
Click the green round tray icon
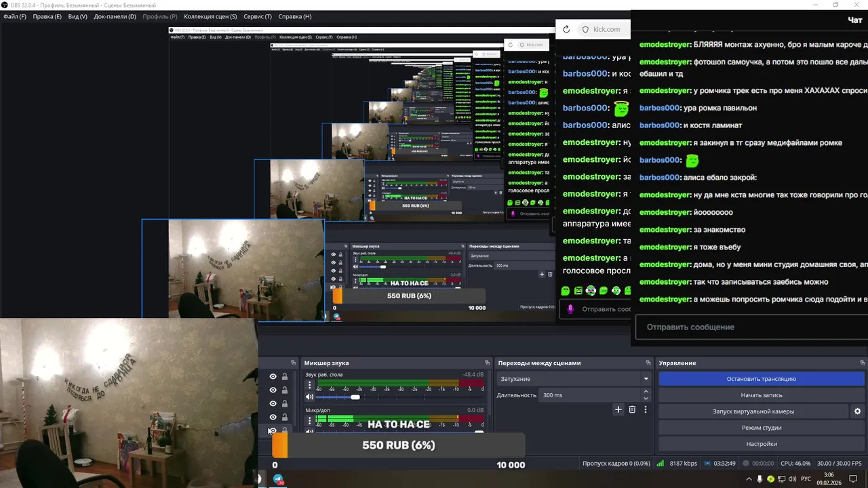click(771, 479)
